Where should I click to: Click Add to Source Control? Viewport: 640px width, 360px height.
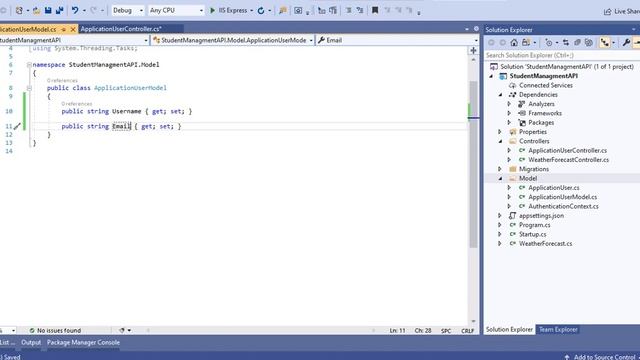[x=604, y=357]
